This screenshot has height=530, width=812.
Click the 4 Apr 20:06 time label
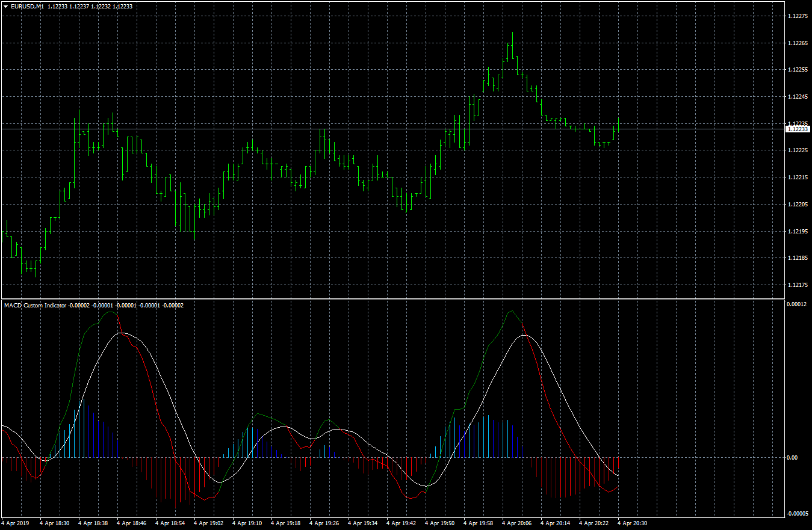517,523
